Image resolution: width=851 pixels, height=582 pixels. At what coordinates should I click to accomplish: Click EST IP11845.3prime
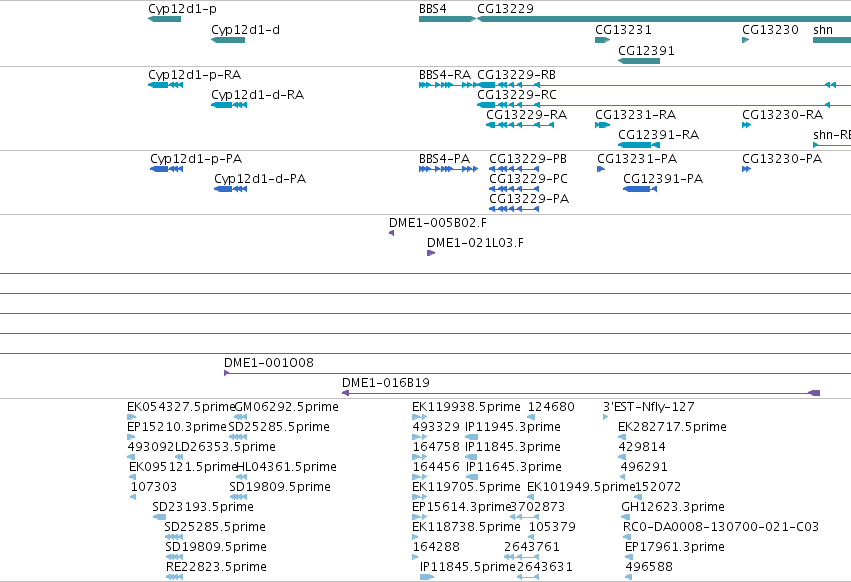point(472,457)
